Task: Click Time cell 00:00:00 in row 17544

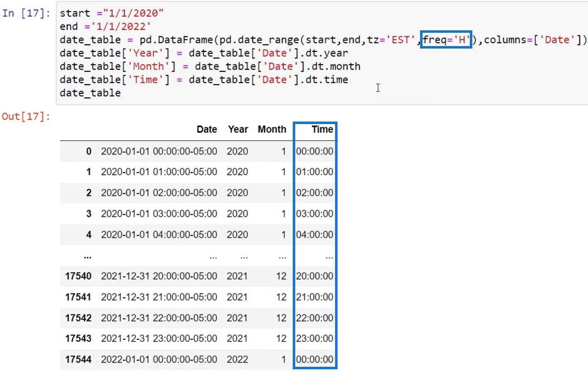Action: pyautogui.click(x=315, y=360)
